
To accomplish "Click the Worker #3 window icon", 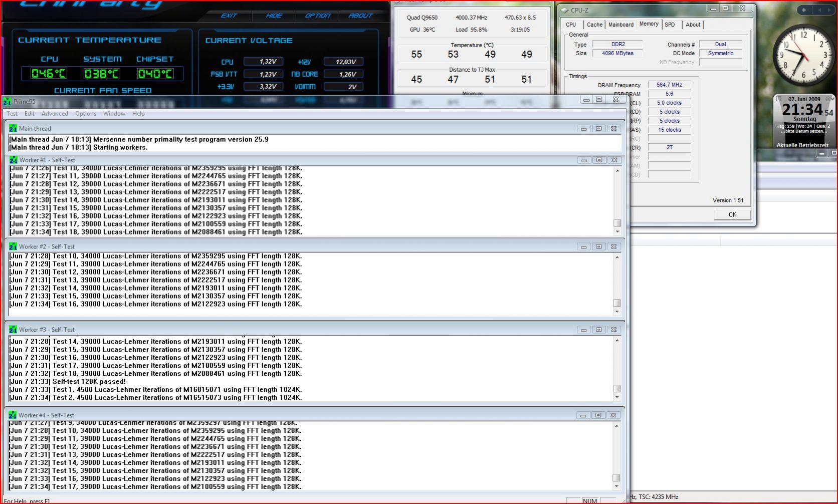I will pos(13,330).
